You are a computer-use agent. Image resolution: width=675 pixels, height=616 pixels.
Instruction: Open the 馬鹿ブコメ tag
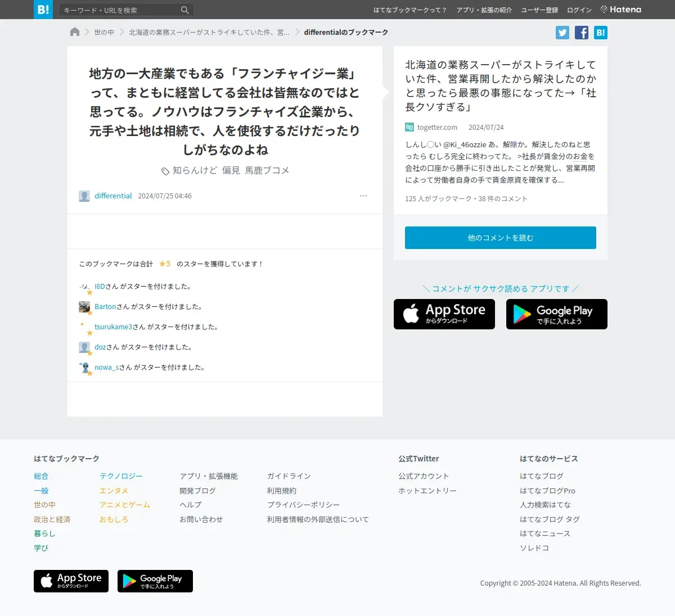(267, 170)
